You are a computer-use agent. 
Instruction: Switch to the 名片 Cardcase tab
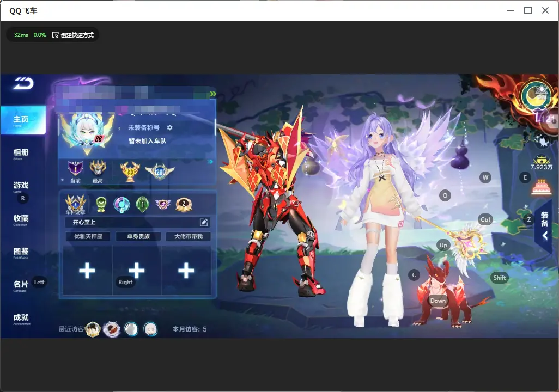click(21, 286)
